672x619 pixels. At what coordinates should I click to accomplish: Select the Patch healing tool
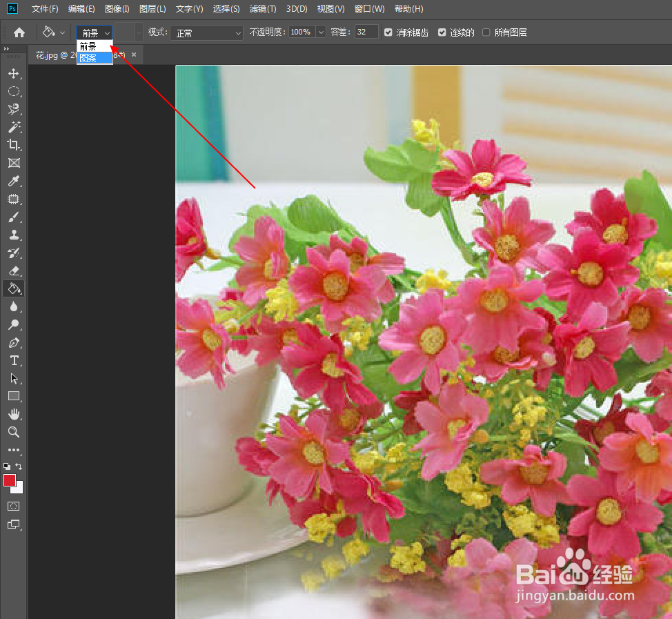point(14,199)
